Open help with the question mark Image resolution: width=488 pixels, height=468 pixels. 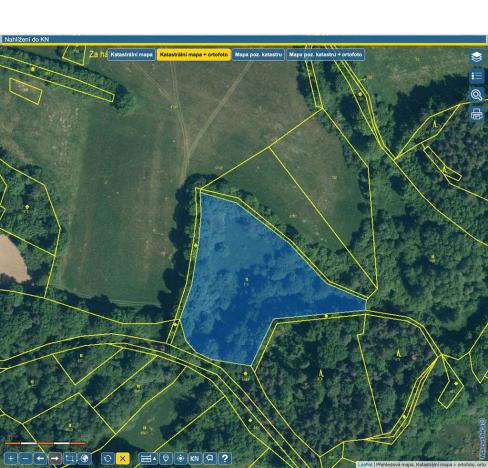pos(225,459)
